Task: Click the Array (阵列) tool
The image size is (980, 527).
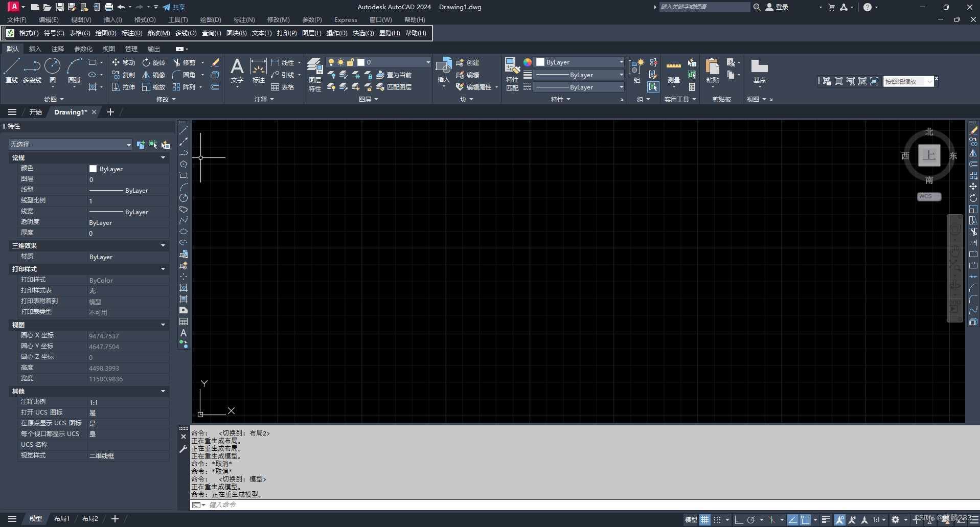Action: 184,87
